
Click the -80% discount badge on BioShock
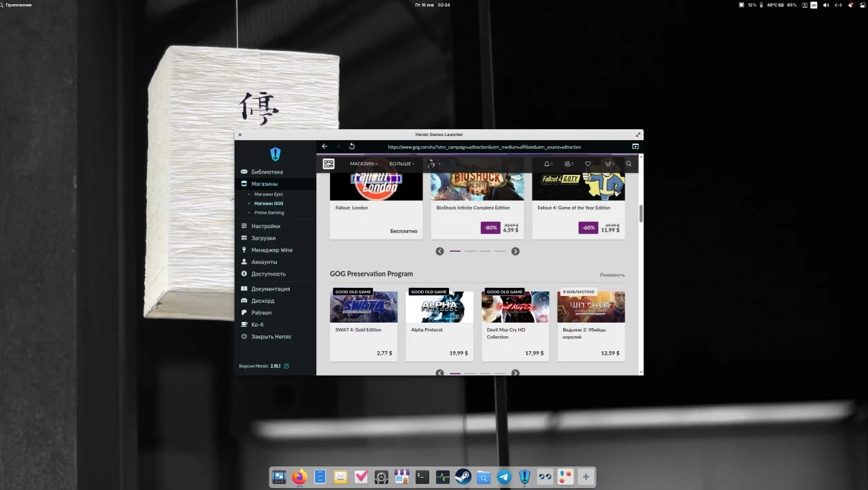click(490, 227)
